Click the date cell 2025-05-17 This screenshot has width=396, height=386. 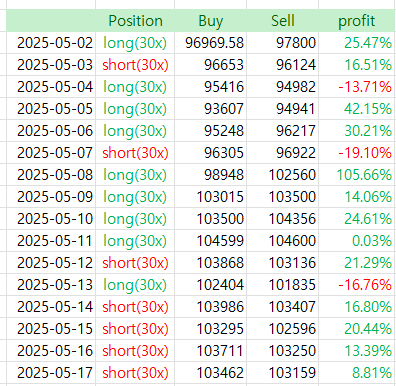click(x=51, y=373)
